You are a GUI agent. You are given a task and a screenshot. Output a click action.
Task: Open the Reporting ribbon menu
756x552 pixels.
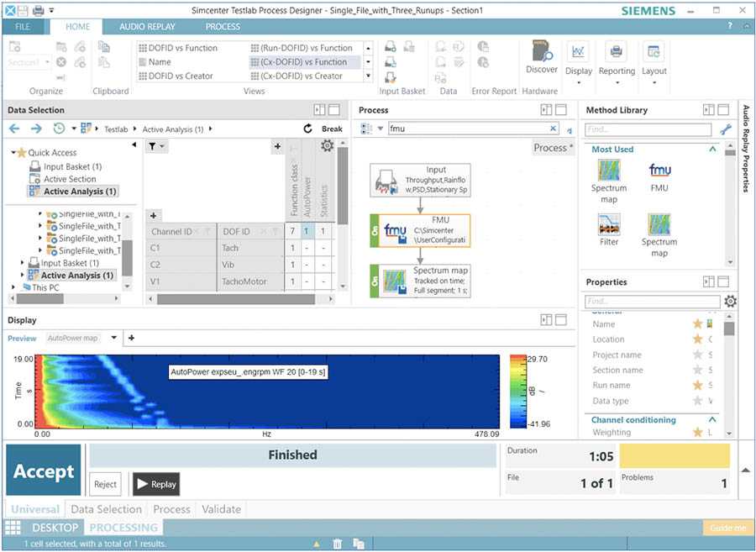click(x=617, y=62)
